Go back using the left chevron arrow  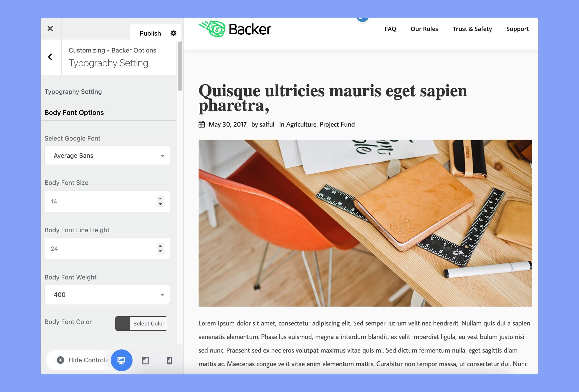click(50, 57)
